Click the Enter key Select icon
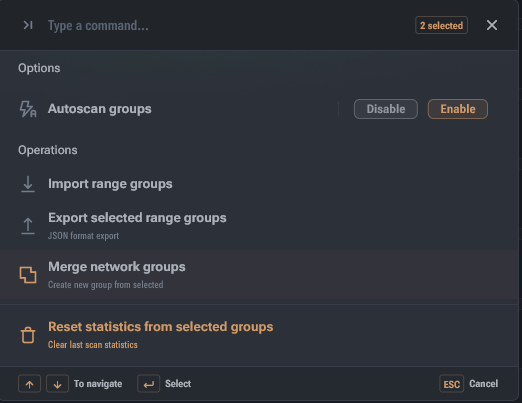 coord(149,384)
